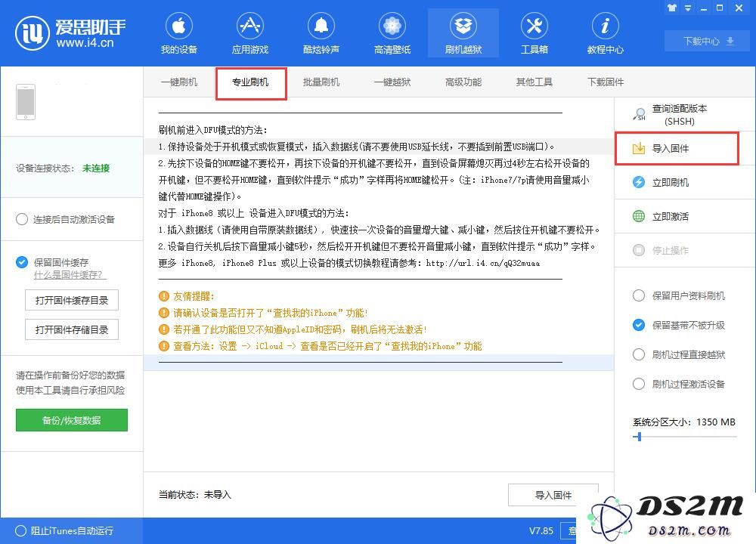
Task: Open the 工具箱 toolbox
Action: [534, 32]
